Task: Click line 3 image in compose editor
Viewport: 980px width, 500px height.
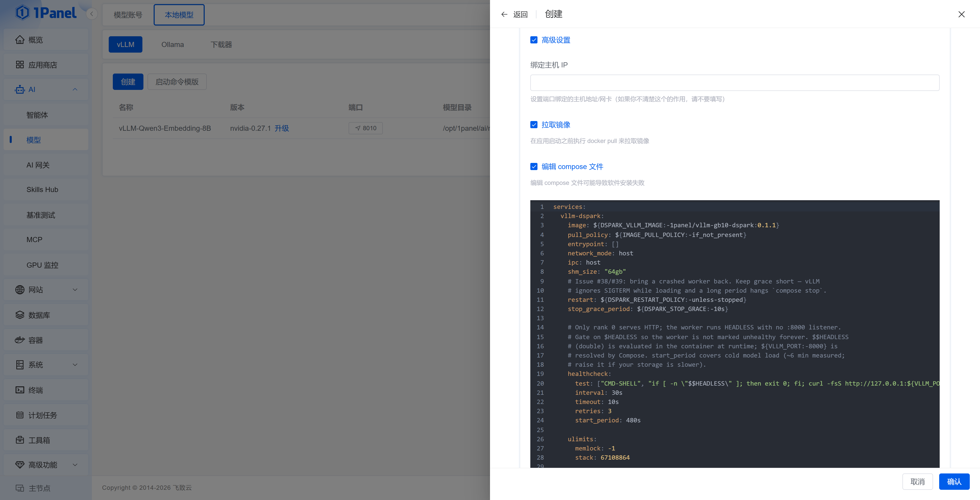Action: 673,225
